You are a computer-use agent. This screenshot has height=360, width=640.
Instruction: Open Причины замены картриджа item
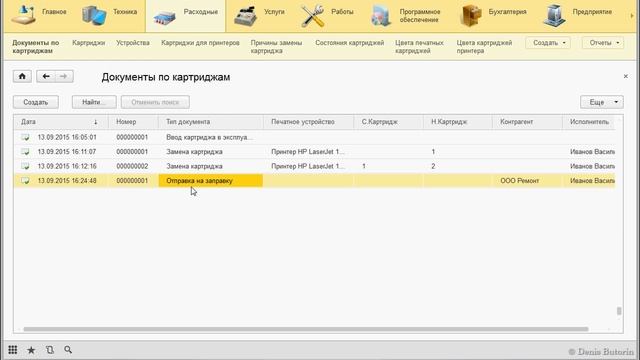pos(276,47)
